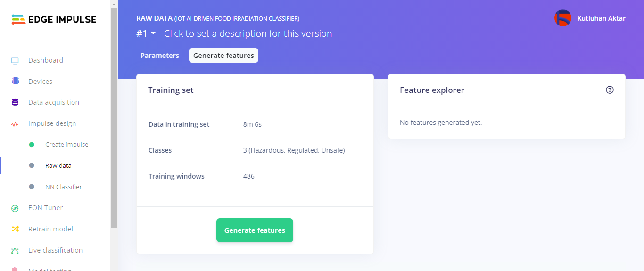Click the Edge Impulse logo
The width and height of the screenshot is (644, 271).
(x=54, y=19)
